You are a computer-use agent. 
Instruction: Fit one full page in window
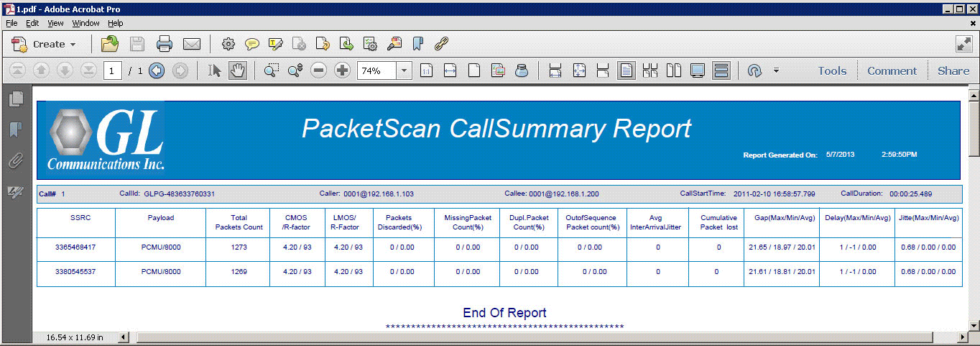click(474, 70)
